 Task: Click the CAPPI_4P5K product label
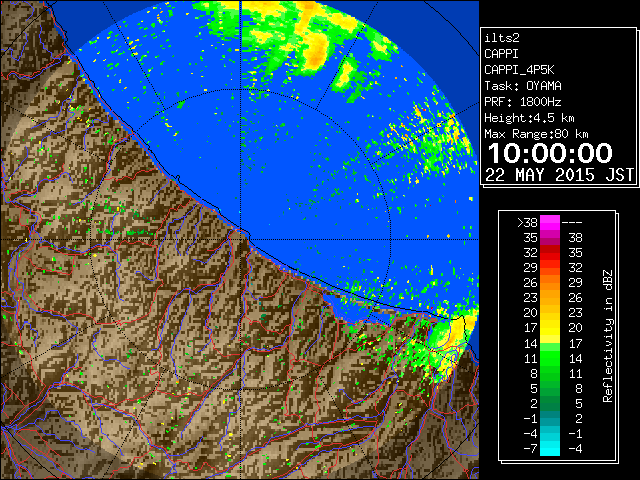pos(519,70)
